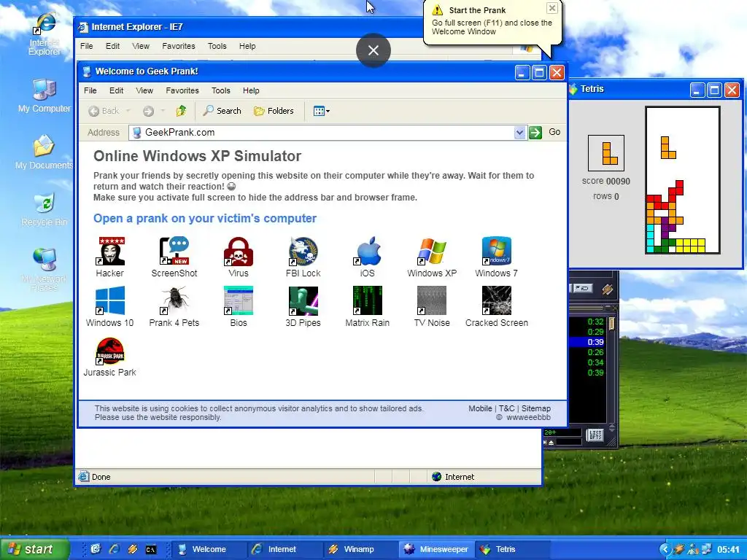747x560 pixels.
Task: Launch the Virus prank icon
Action: (239, 257)
